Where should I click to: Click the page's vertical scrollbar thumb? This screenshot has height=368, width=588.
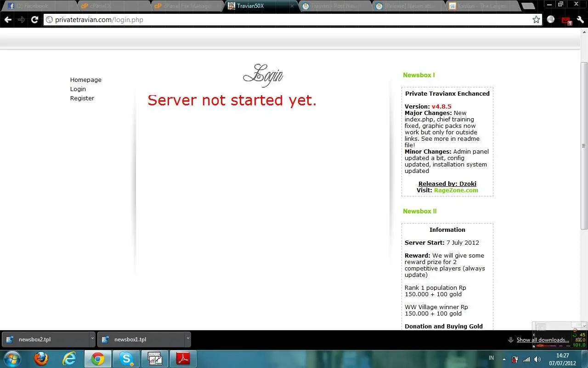pyautogui.click(x=584, y=146)
